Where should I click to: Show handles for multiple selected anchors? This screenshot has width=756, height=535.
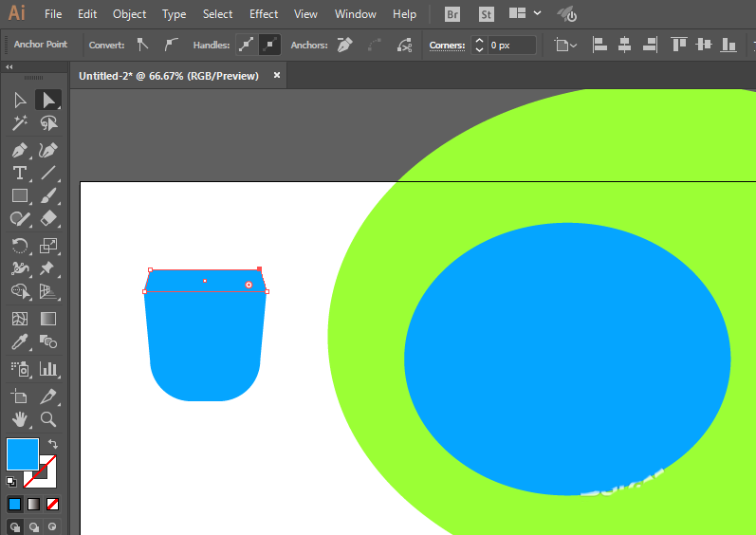247,45
